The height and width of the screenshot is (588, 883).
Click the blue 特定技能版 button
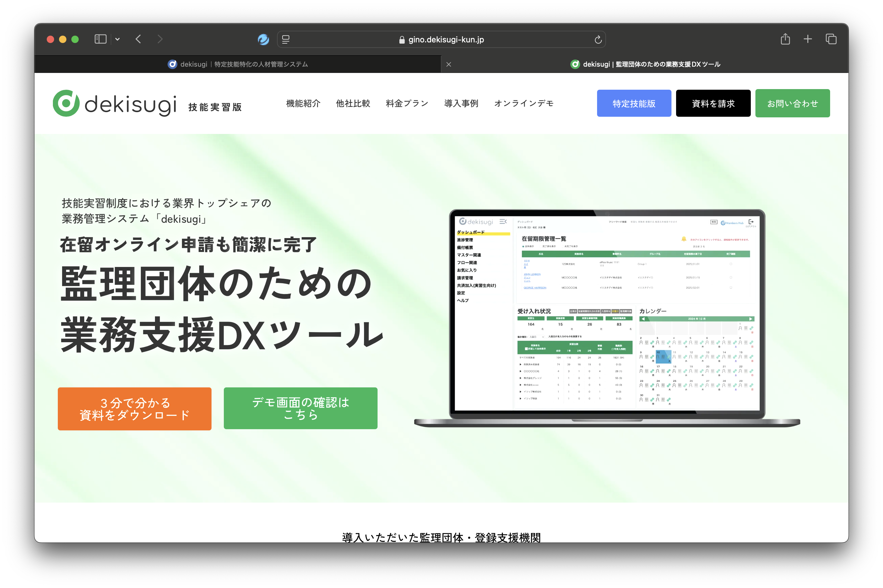634,103
